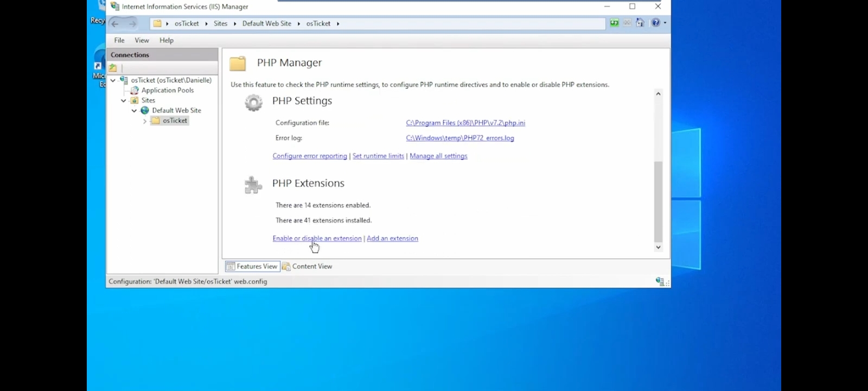Click Manage all settings link
This screenshot has height=391, width=868.
pyautogui.click(x=438, y=156)
